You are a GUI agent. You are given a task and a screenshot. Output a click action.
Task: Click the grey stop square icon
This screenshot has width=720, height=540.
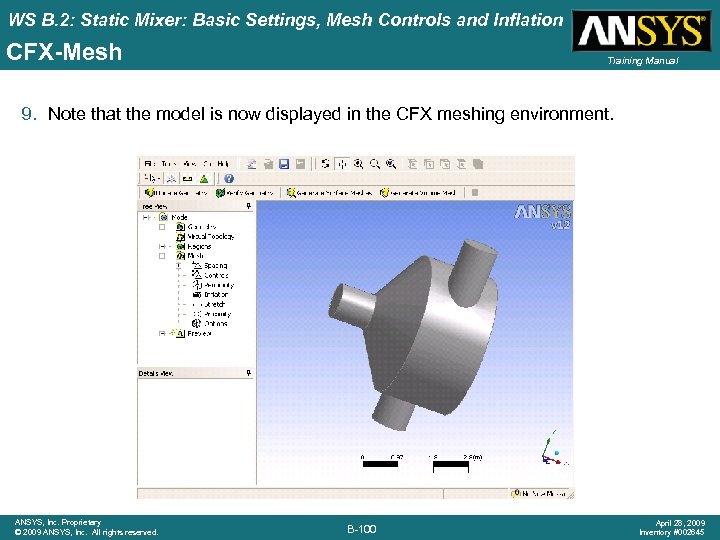[x=475, y=193]
